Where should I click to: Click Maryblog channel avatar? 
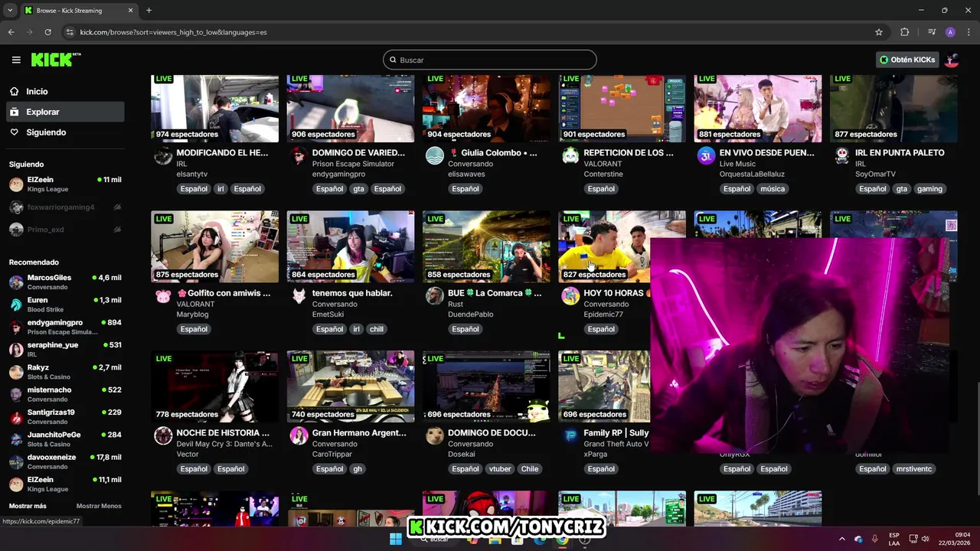163,296
